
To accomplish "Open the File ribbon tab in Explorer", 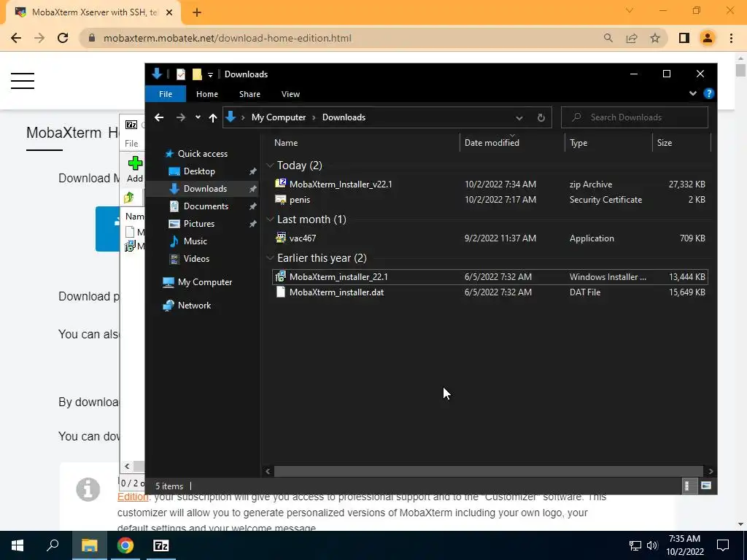I will click(x=166, y=94).
